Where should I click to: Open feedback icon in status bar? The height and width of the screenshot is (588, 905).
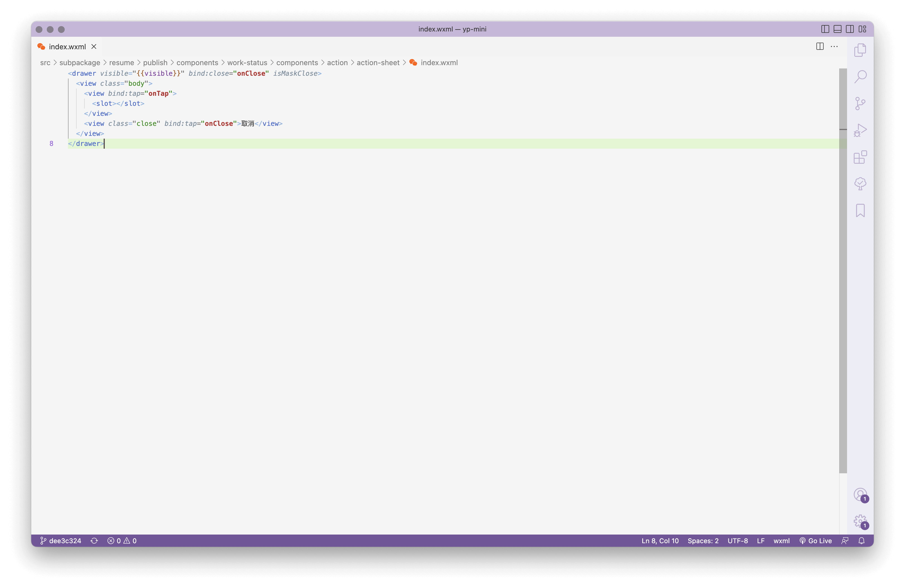tap(845, 540)
